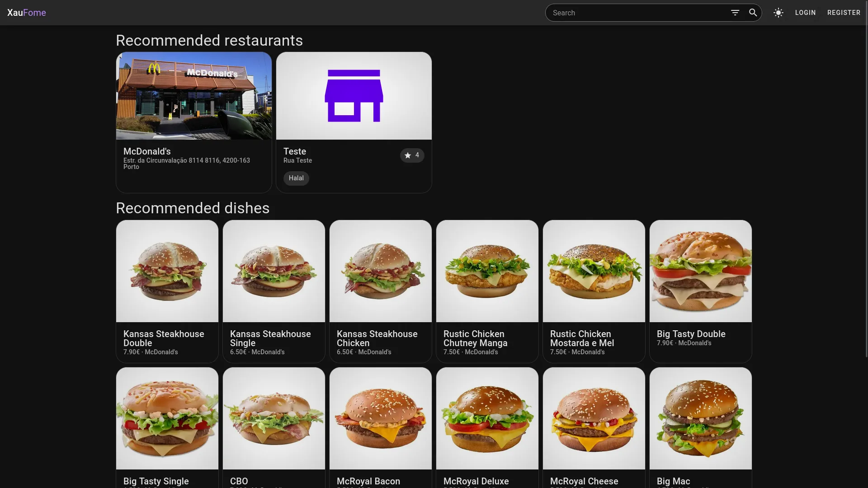
Task: Open the Kansas Steakhouse Chicken burger image
Action: [x=381, y=271]
